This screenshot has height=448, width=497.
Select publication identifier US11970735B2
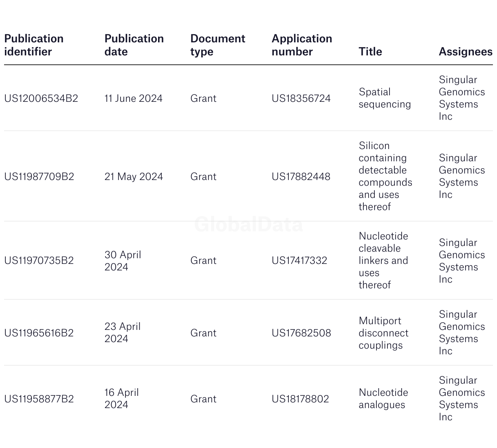point(39,261)
